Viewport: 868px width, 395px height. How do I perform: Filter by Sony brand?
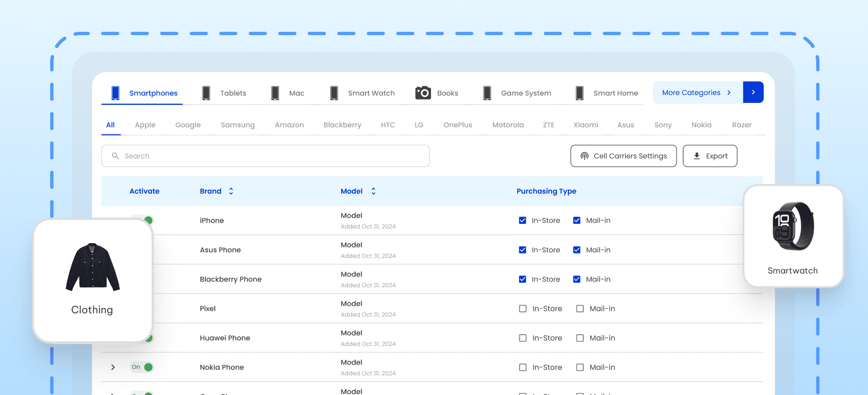pyautogui.click(x=663, y=125)
